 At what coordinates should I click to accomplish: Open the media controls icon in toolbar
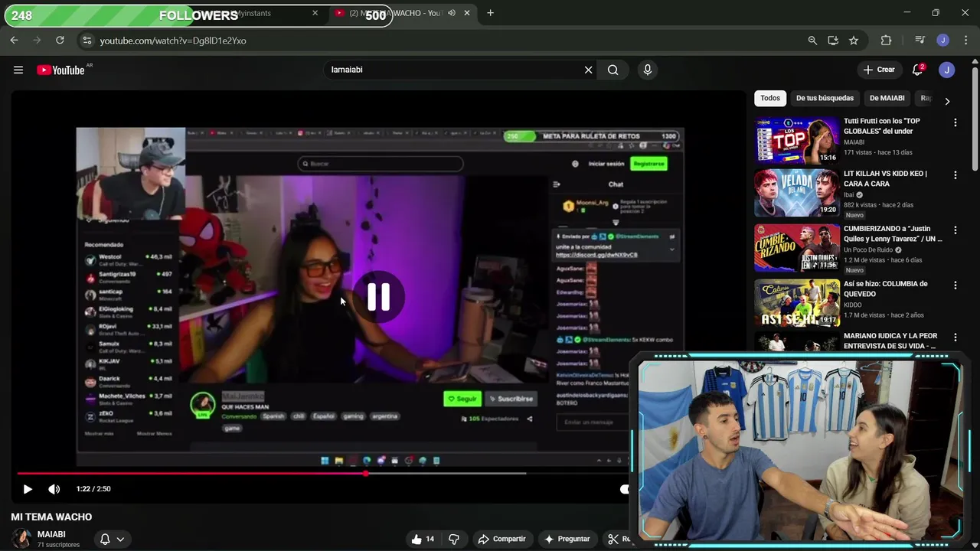(x=920, y=41)
